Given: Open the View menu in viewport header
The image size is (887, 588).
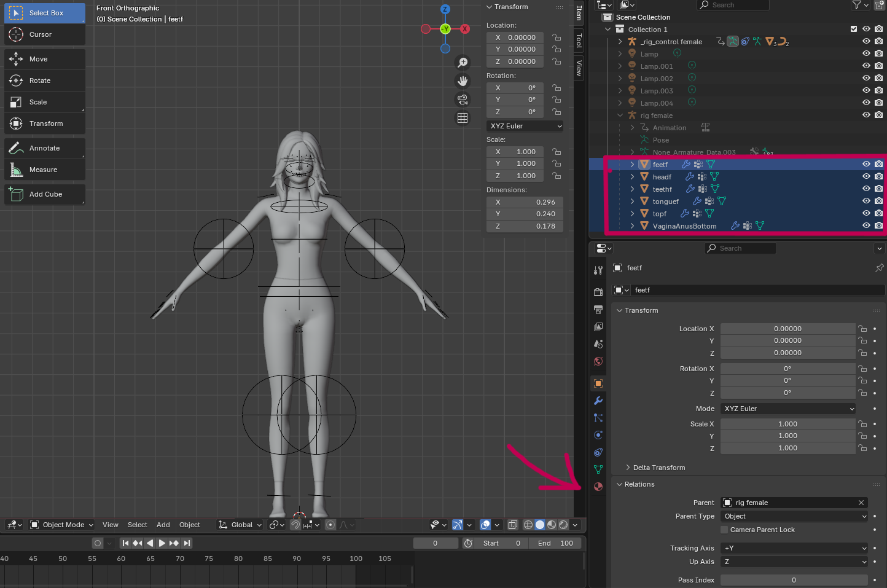Looking at the screenshot, I should coord(111,525).
